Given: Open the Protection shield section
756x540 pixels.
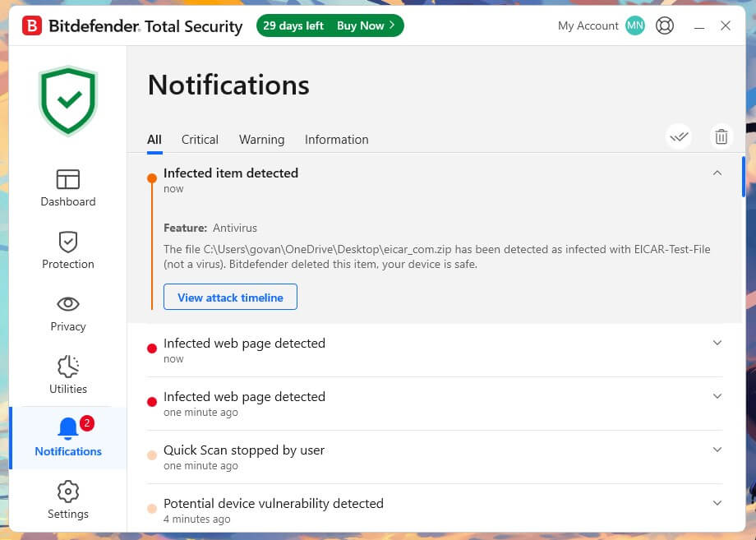Looking at the screenshot, I should point(68,250).
